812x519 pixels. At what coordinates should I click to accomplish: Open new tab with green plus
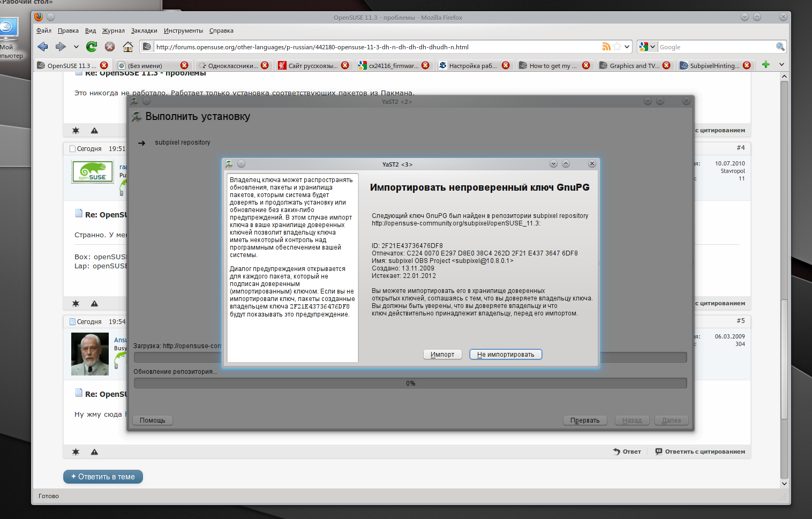click(766, 65)
